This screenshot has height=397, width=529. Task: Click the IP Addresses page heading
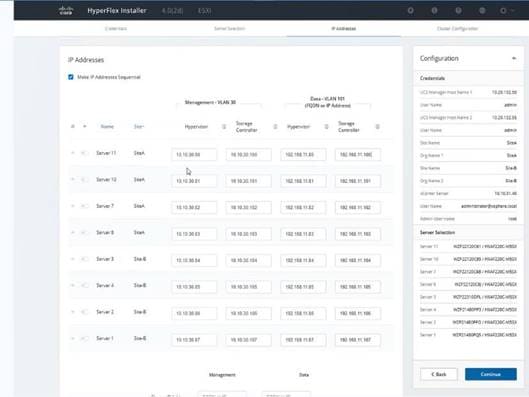pyautogui.click(x=86, y=60)
